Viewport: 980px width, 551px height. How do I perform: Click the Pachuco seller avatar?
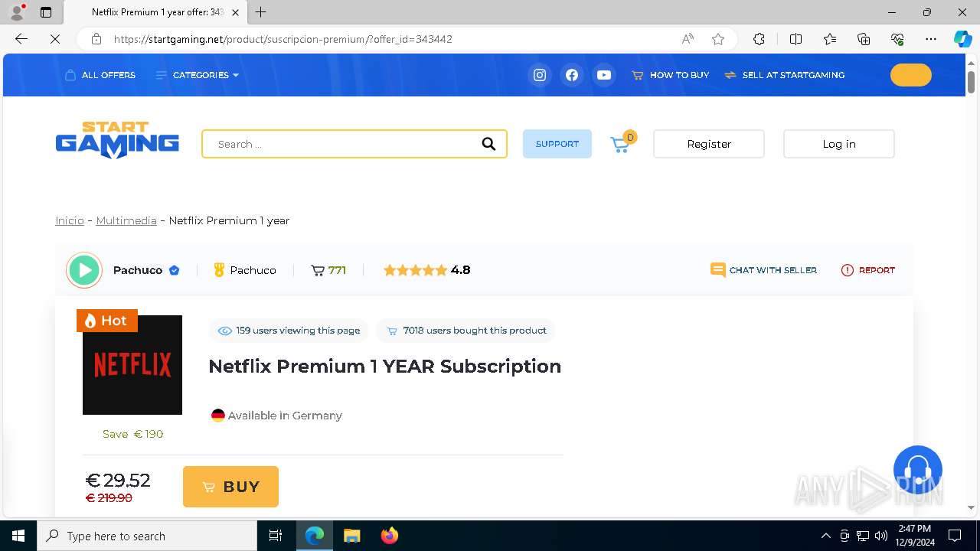84,270
